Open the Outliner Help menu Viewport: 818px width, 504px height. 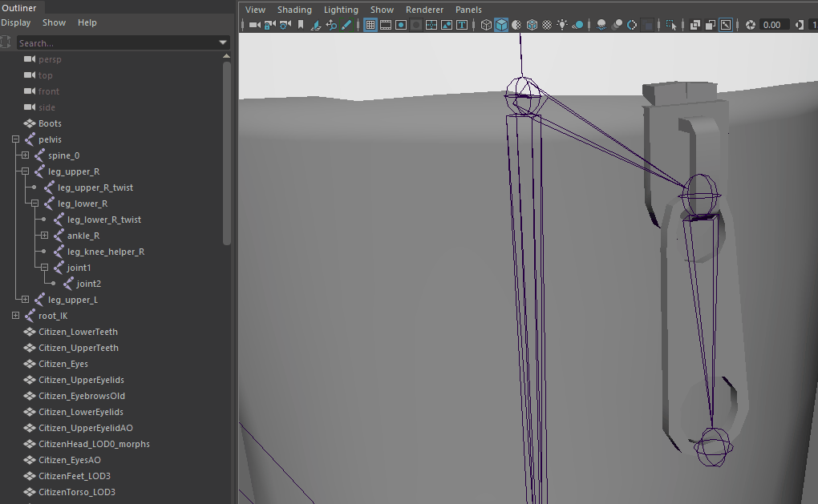point(87,22)
